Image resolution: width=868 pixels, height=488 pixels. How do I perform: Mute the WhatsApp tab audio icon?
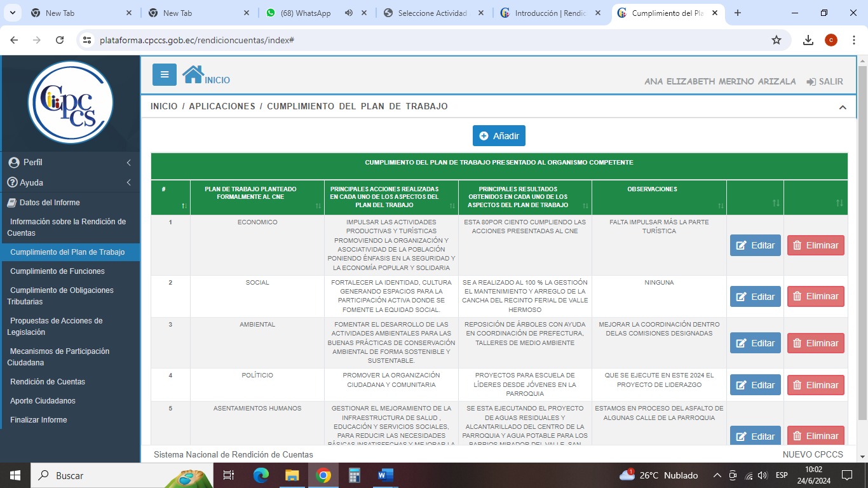(349, 13)
